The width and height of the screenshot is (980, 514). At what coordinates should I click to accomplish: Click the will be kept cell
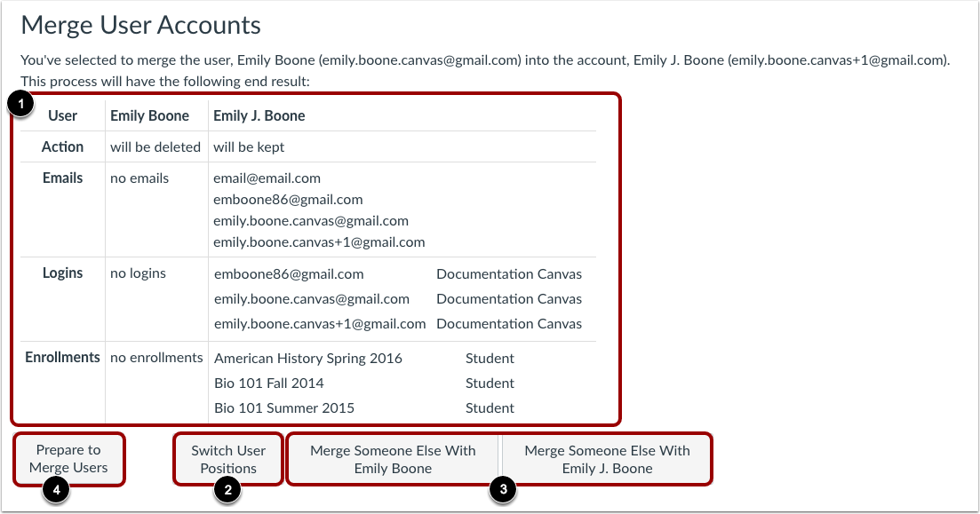[x=247, y=146]
